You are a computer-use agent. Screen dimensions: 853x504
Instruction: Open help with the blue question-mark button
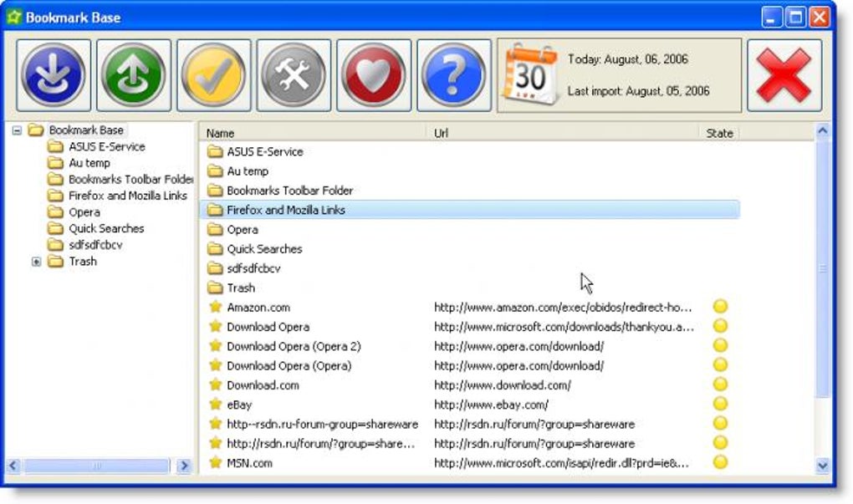click(x=453, y=75)
